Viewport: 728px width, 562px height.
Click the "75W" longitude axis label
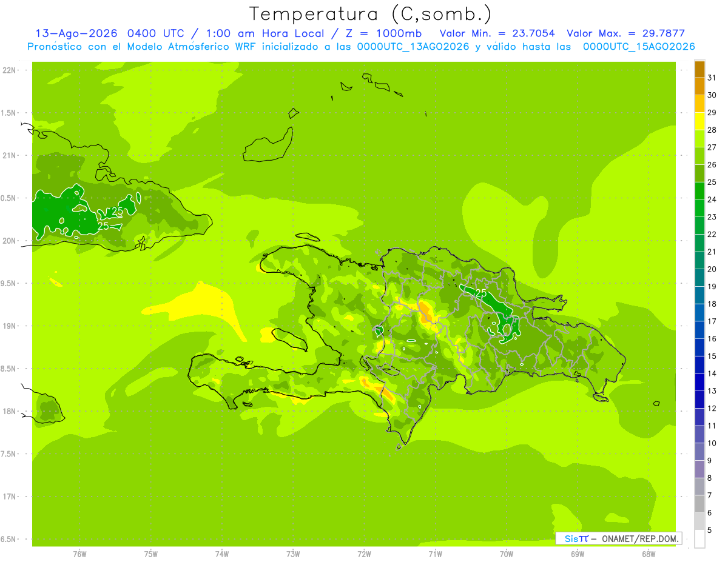pos(150,554)
